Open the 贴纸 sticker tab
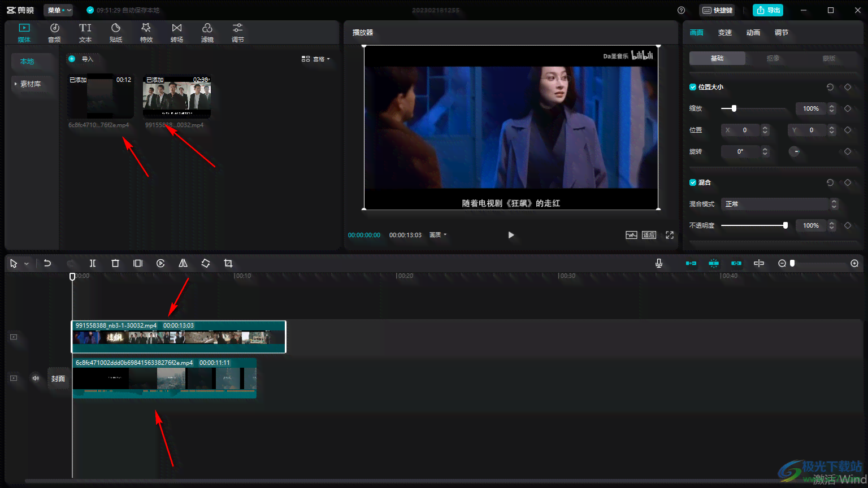868x488 pixels. coord(116,33)
